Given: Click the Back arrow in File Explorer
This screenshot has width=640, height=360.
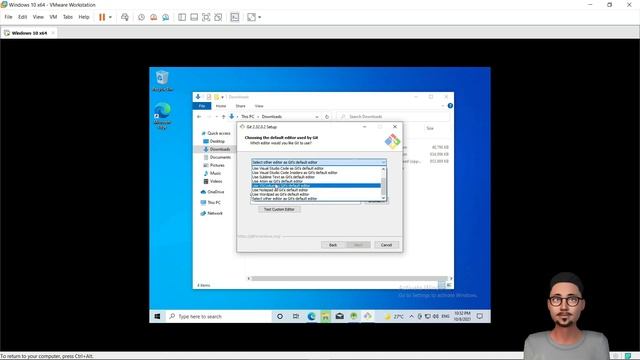Looking at the screenshot, I should pyautogui.click(x=199, y=117).
